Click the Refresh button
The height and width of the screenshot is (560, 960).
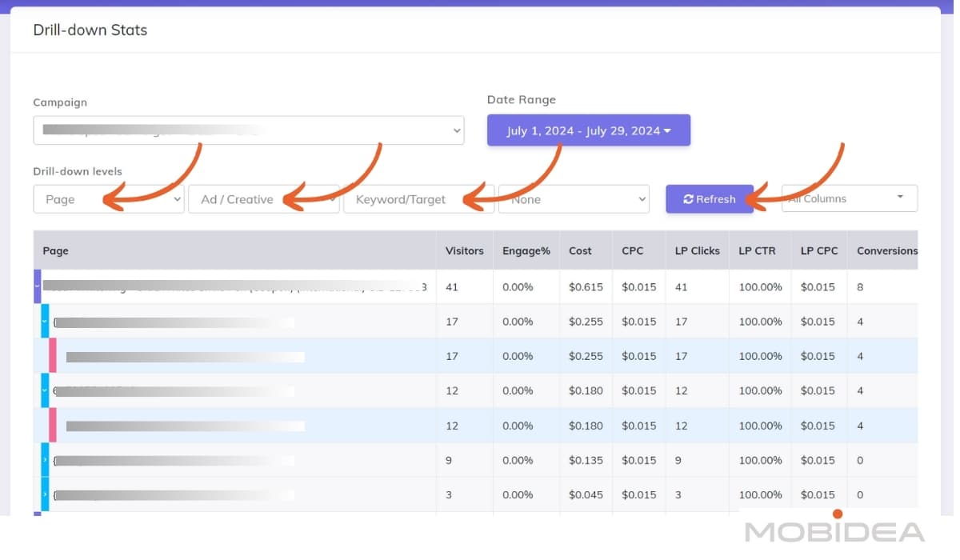click(x=709, y=199)
